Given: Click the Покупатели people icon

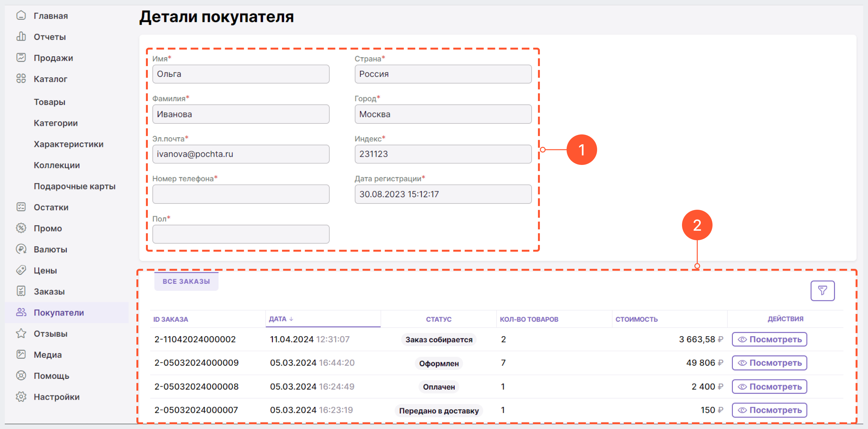Looking at the screenshot, I should click(x=21, y=312).
